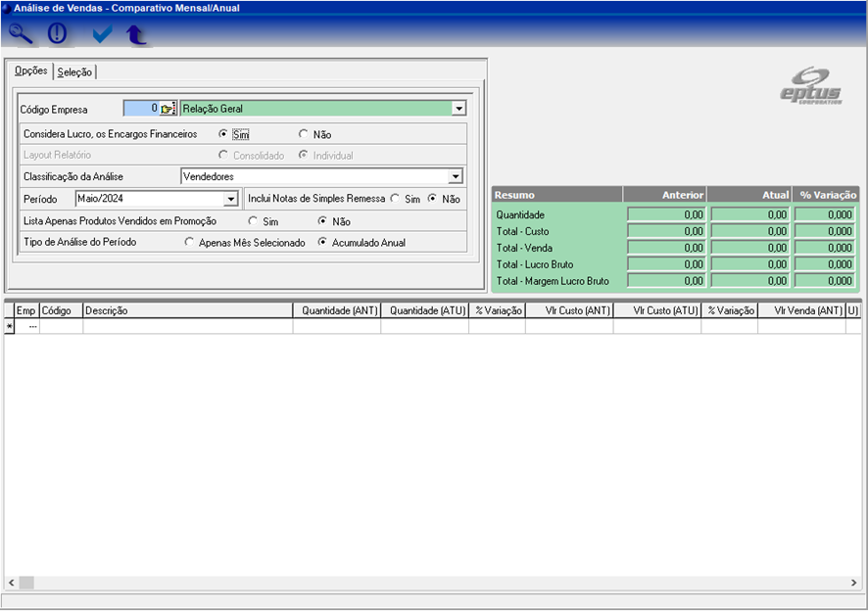Click the Quantidade (ANT) column header
The height and width of the screenshot is (611, 868).
336,310
